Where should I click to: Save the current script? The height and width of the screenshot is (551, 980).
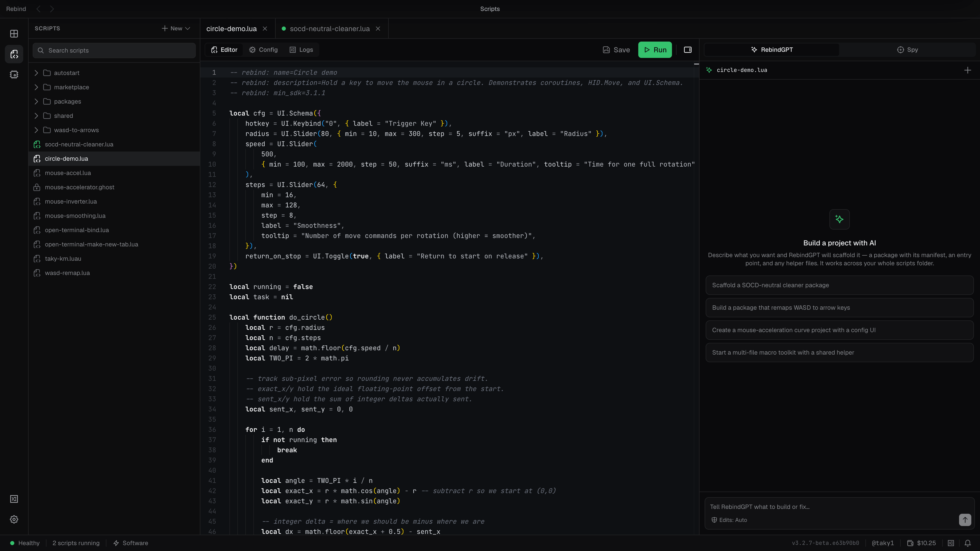[x=616, y=50]
